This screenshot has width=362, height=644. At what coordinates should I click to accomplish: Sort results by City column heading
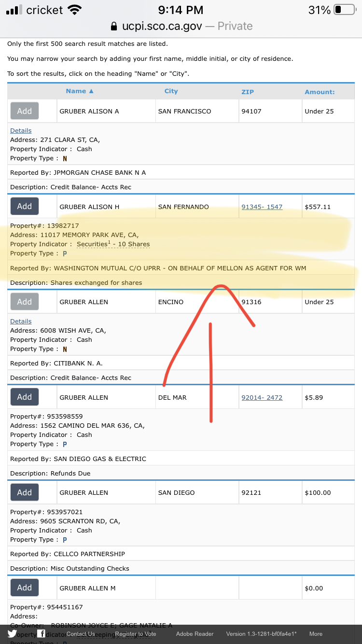point(171,91)
